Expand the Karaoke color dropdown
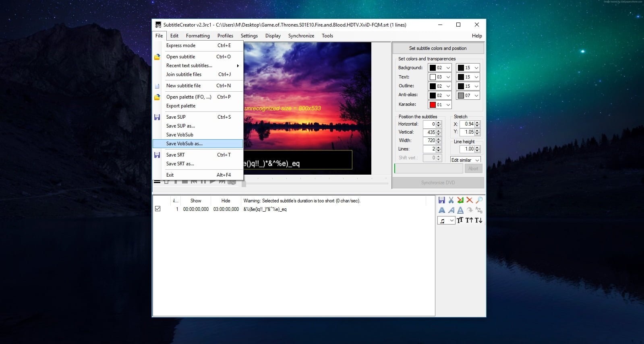The width and height of the screenshot is (644, 344). coord(439,105)
